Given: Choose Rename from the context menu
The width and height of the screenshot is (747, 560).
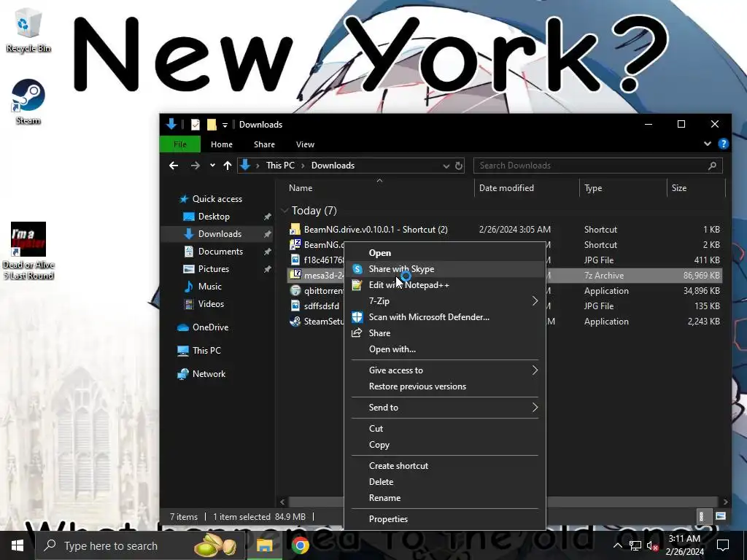Looking at the screenshot, I should [384, 498].
